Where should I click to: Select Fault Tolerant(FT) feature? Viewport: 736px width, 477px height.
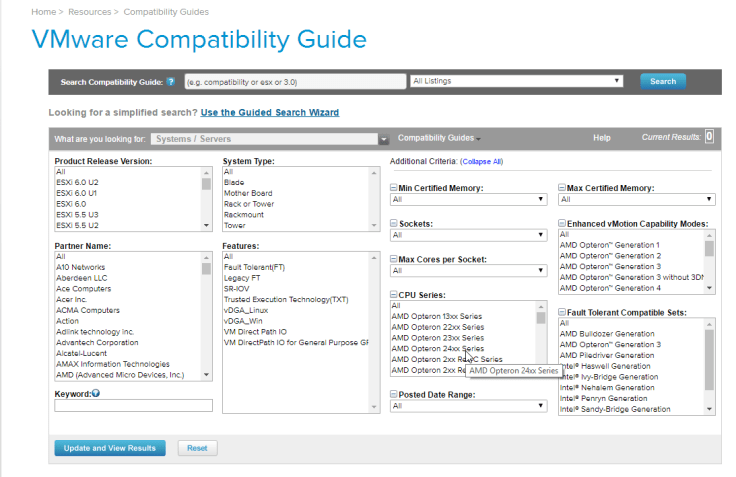254,267
